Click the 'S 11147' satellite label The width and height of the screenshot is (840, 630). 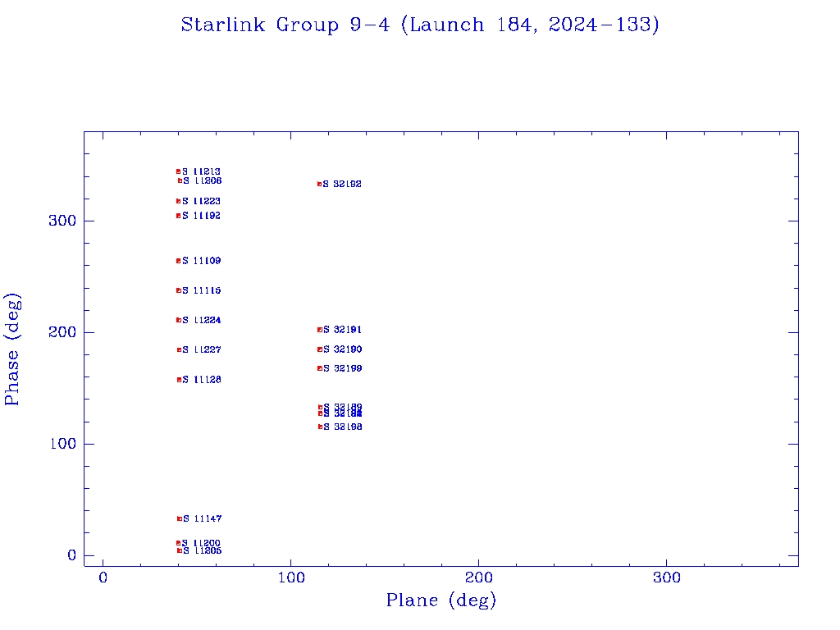click(203, 518)
